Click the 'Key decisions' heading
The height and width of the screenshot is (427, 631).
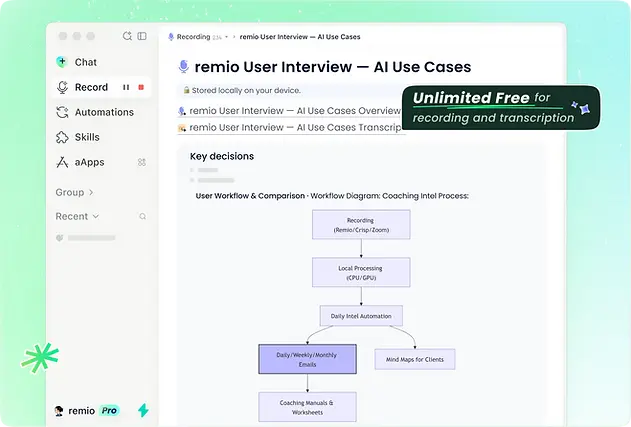coord(222,156)
